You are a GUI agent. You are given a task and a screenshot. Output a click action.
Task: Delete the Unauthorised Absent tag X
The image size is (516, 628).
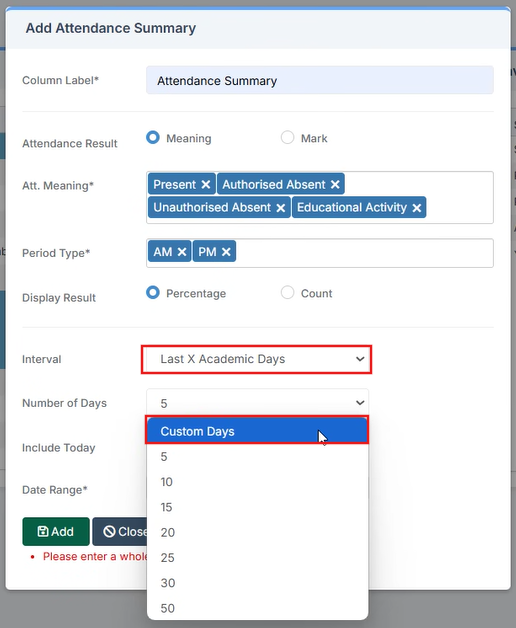pyautogui.click(x=280, y=208)
